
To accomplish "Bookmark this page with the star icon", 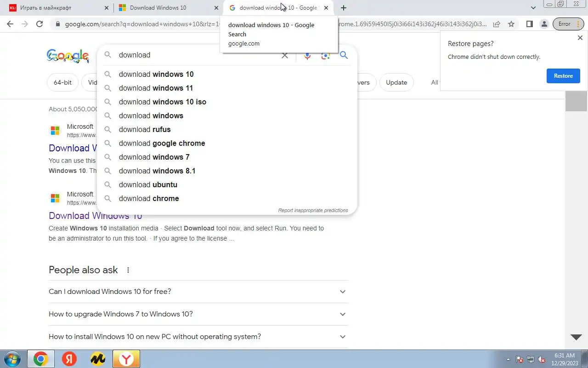I will click(511, 24).
